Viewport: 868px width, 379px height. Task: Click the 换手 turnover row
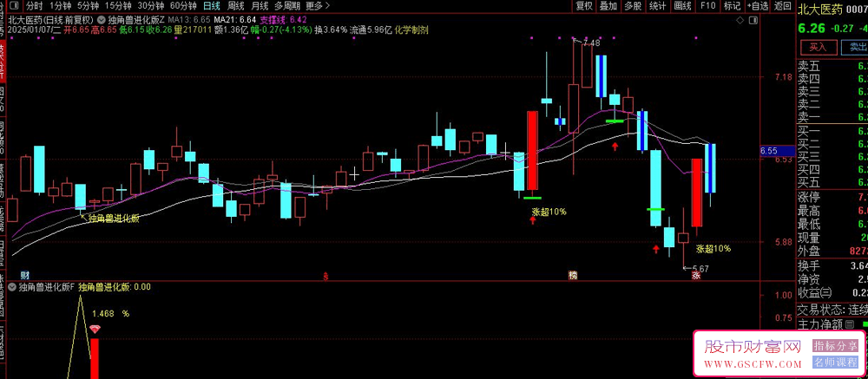tap(832, 266)
